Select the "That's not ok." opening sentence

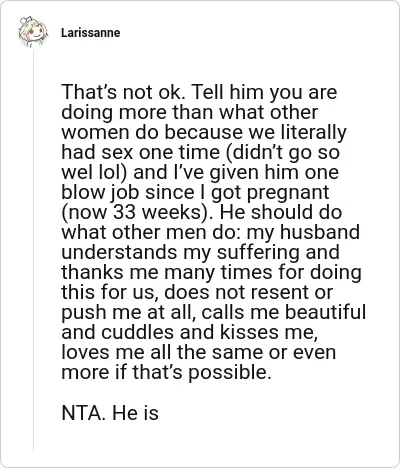pyautogui.click(x=123, y=92)
